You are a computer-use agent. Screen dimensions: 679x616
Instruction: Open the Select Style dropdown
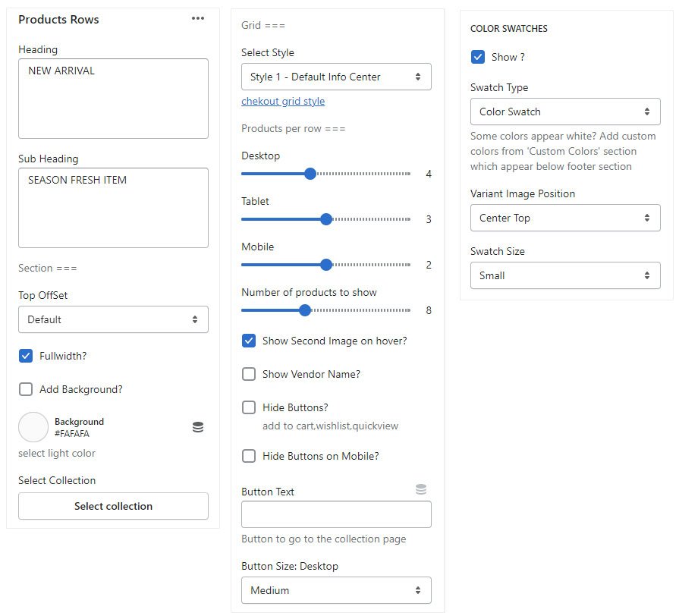tap(336, 77)
